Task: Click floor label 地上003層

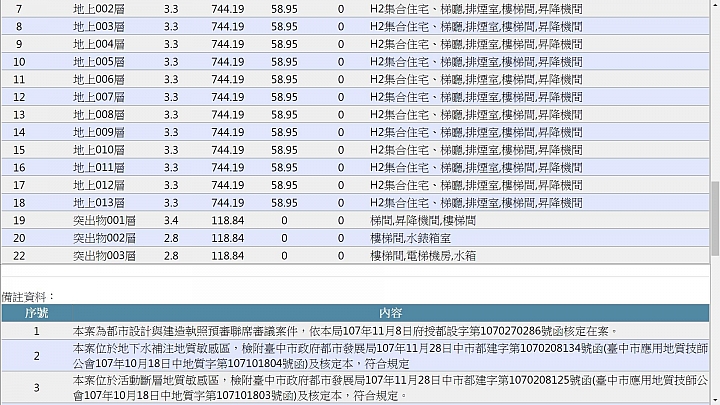Action: pos(99,27)
